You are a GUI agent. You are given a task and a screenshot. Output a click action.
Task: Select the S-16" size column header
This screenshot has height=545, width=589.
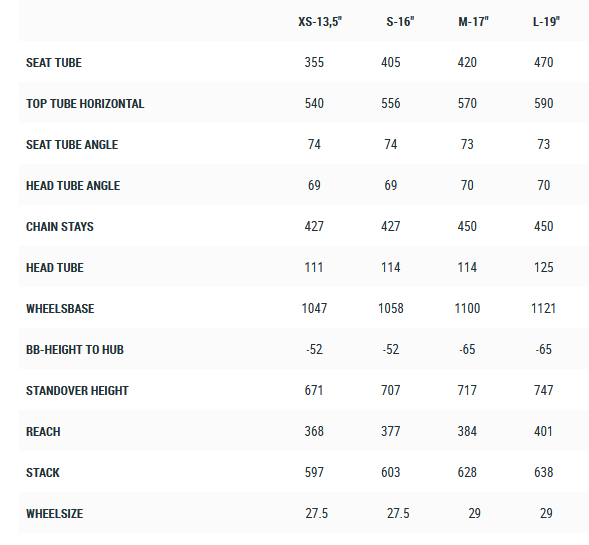point(400,21)
